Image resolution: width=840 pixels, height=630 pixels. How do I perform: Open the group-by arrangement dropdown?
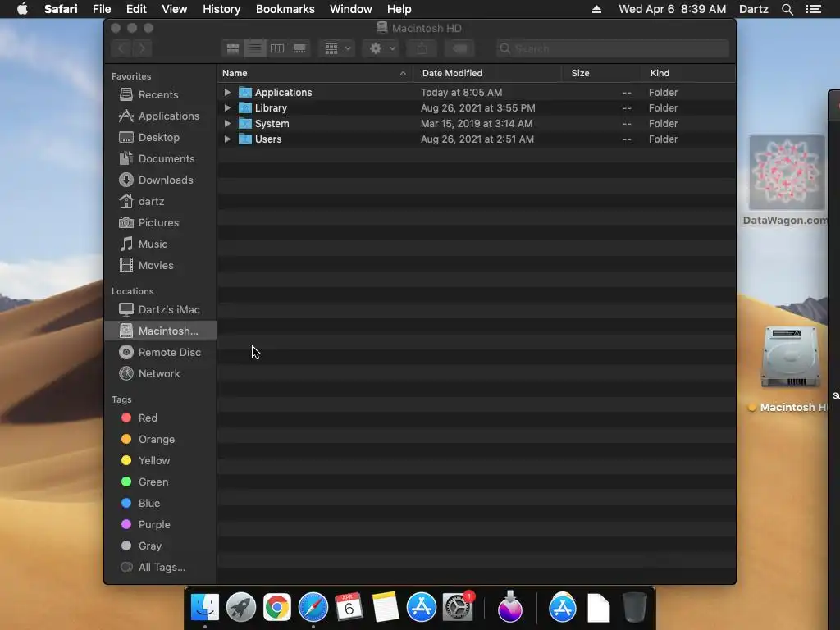click(337, 48)
